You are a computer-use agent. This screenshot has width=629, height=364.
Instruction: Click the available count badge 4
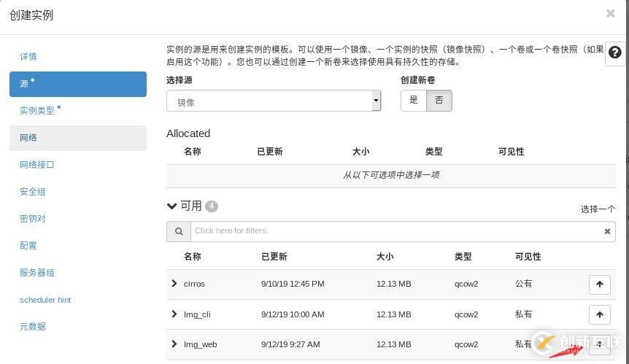click(212, 206)
